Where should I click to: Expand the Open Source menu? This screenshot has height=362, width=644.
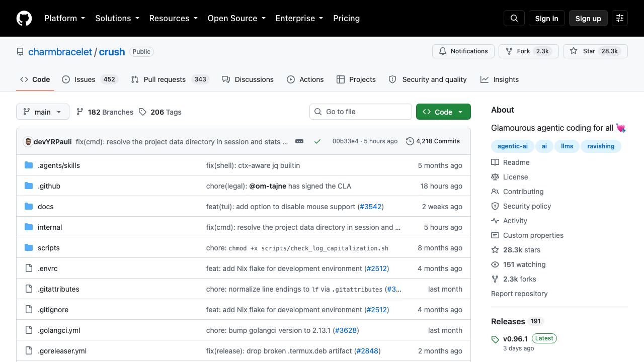point(236,18)
